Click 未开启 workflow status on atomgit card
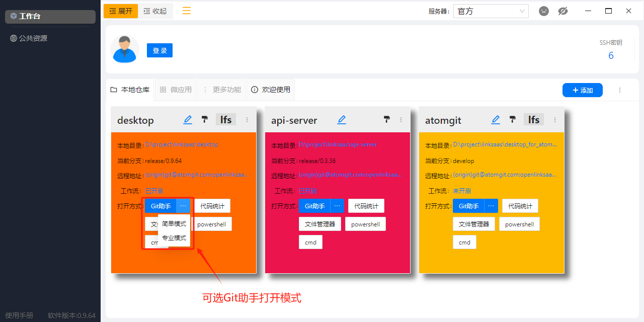 [x=462, y=191]
